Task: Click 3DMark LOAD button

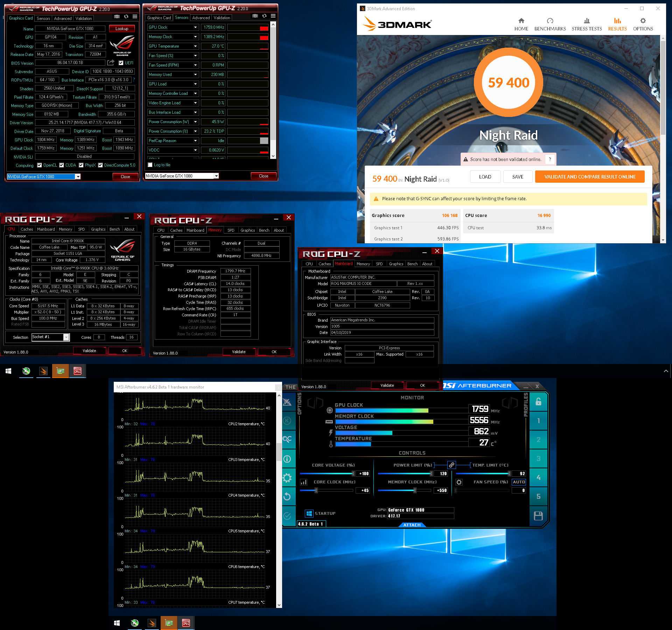Action: (x=485, y=177)
